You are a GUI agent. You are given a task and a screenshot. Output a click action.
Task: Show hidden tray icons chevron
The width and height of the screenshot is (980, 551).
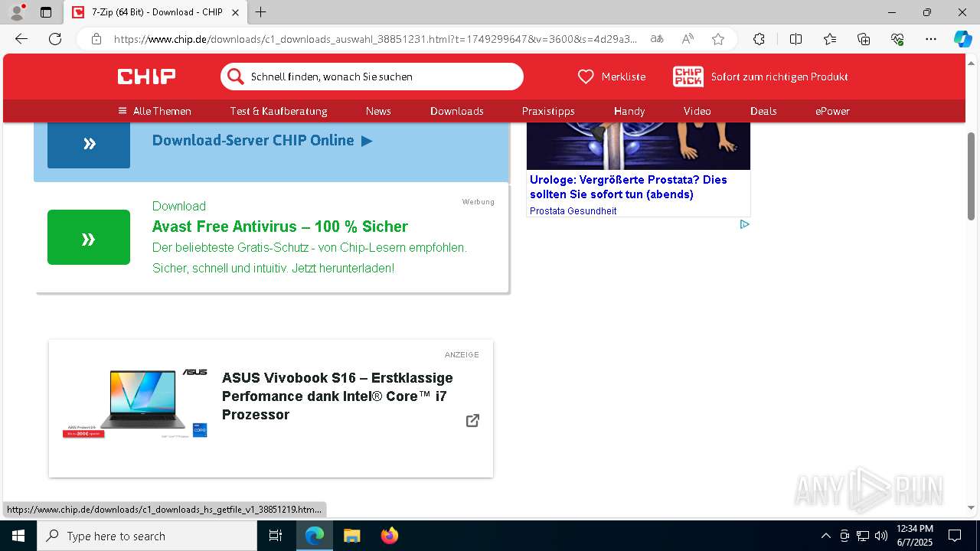tap(825, 536)
